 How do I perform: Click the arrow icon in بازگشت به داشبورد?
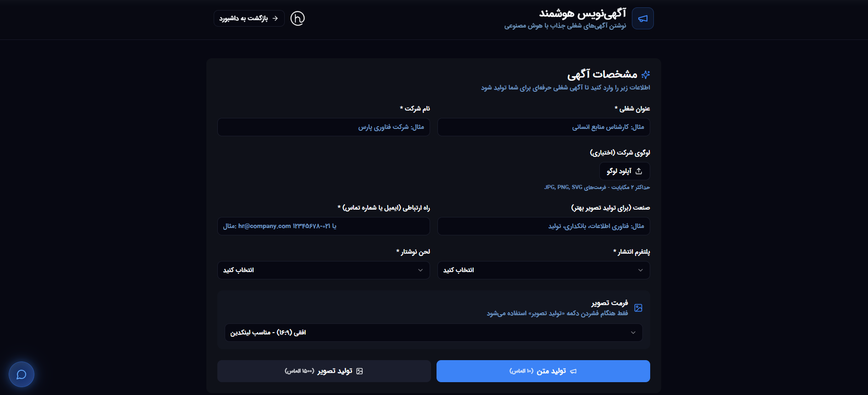click(275, 18)
